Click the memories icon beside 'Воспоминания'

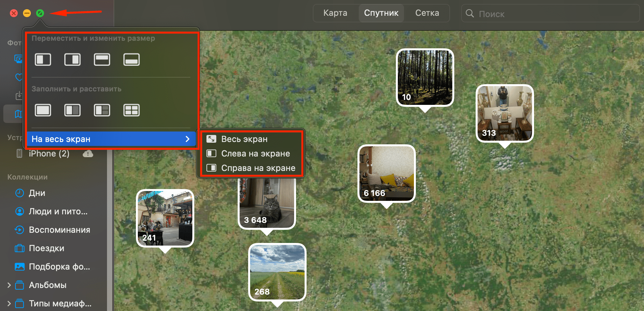20,230
